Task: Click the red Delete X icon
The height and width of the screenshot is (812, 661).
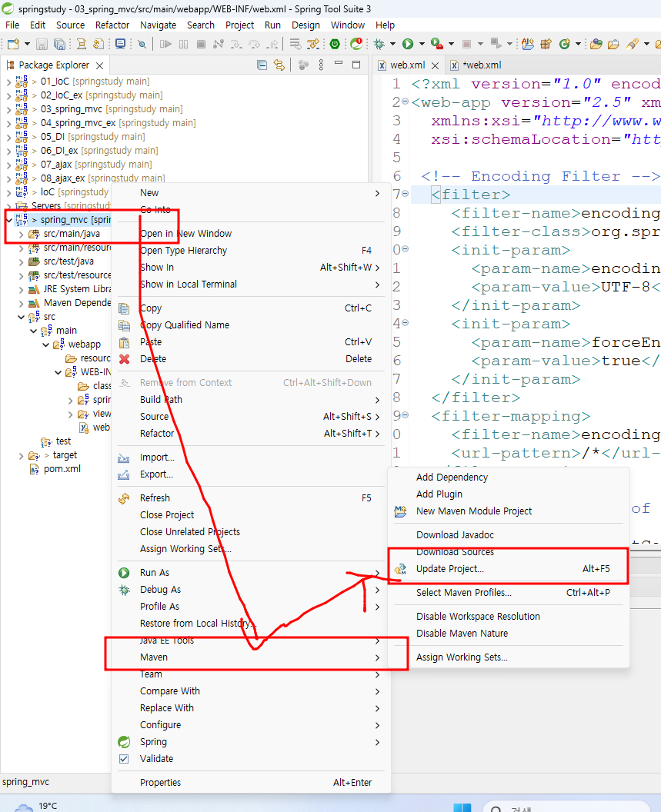Action: click(x=124, y=359)
